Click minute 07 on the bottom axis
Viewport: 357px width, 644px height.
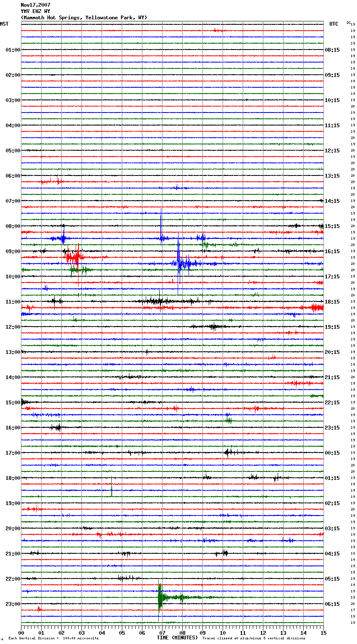tap(162, 633)
